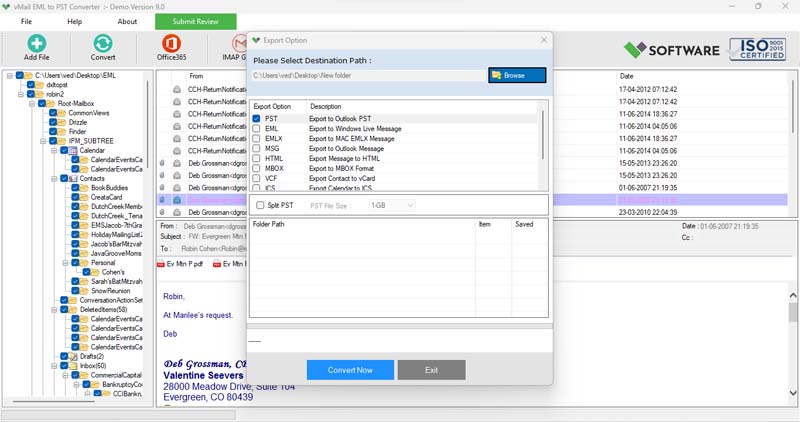The image size is (800, 422).
Task: Click the export options list scrollbar
Action: (543, 135)
